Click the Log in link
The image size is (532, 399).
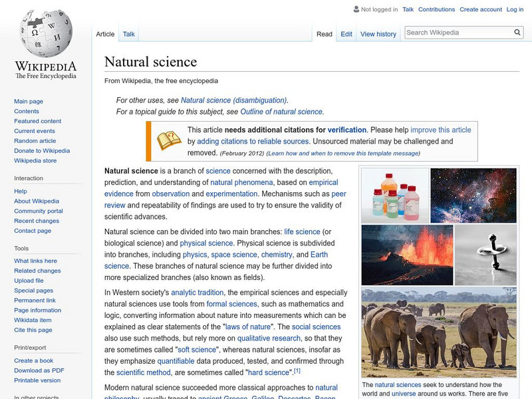[x=515, y=10]
